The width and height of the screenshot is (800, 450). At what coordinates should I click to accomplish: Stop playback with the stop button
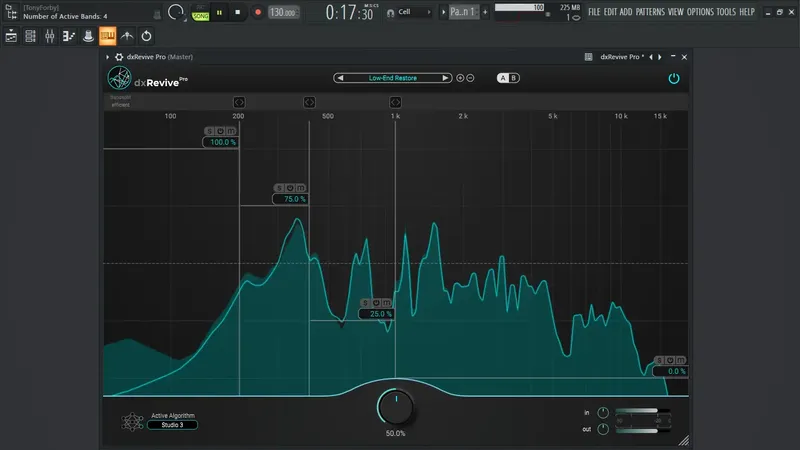click(237, 12)
